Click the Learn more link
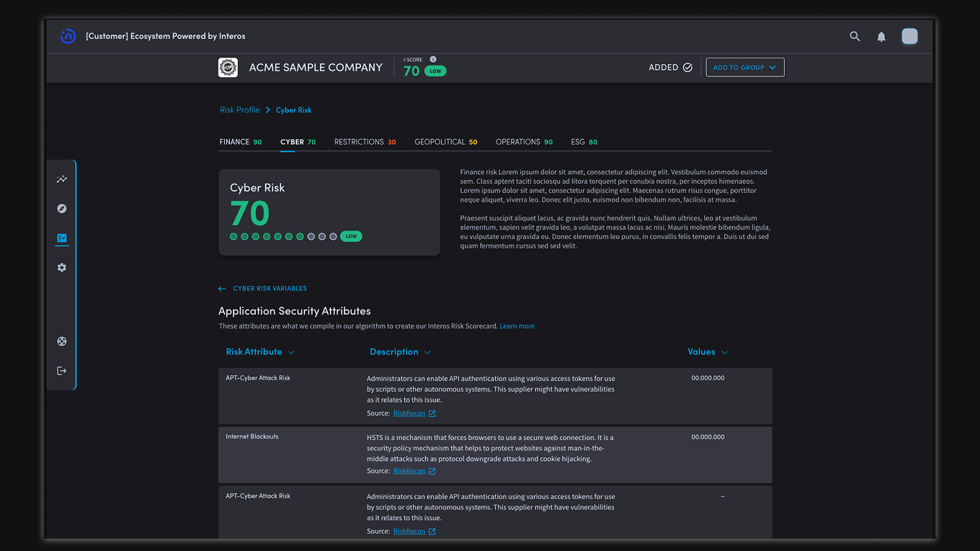Image resolution: width=980 pixels, height=551 pixels. [517, 326]
